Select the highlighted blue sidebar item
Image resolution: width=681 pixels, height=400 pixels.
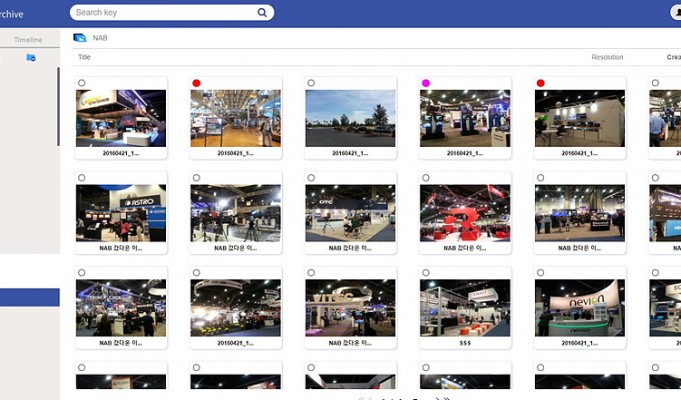(x=30, y=298)
